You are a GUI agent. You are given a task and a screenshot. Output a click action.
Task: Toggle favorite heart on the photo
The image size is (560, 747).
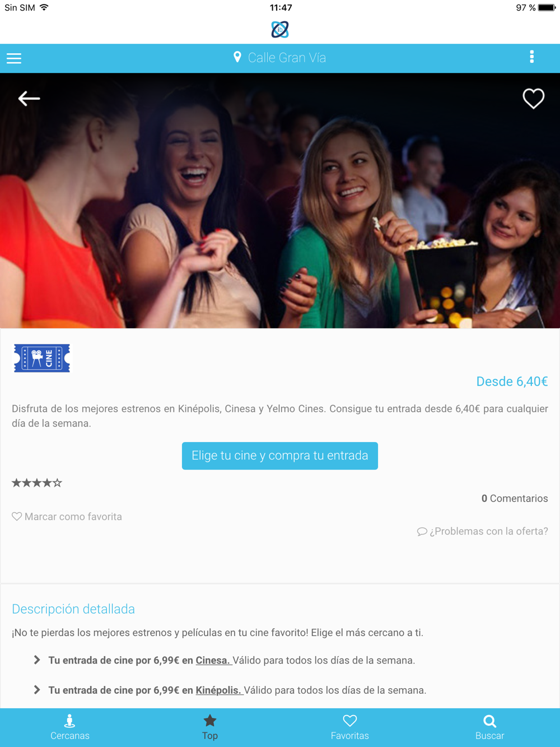(x=533, y=99)
